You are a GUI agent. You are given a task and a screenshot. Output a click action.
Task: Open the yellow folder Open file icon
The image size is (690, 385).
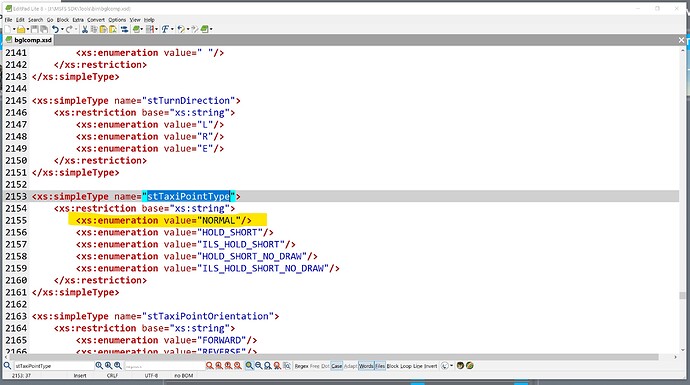coord(21,29)
